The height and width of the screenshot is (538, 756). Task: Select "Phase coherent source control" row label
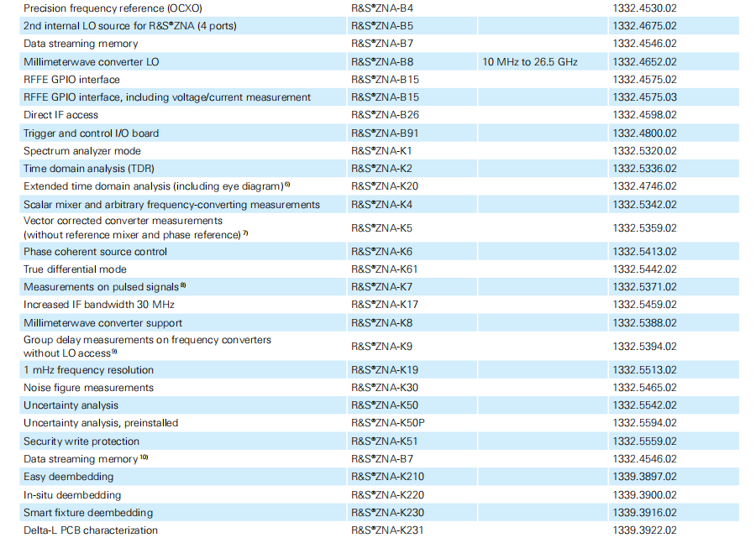coord(95,251)
